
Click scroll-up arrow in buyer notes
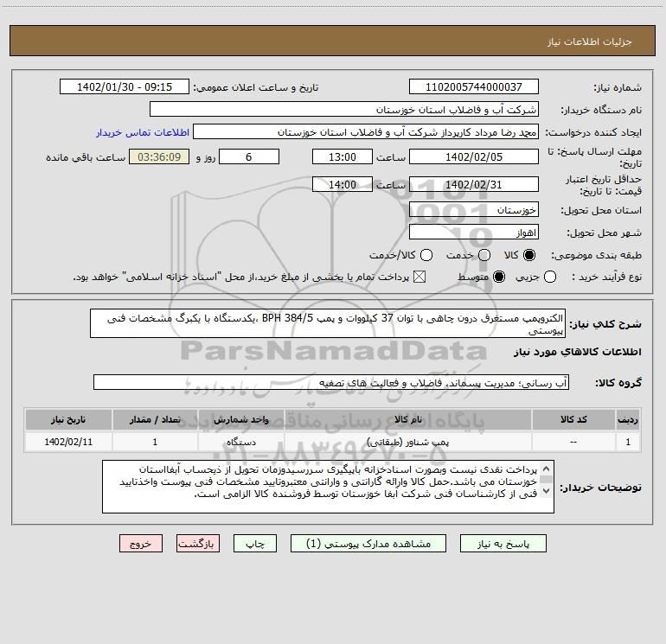pos(547,469)
